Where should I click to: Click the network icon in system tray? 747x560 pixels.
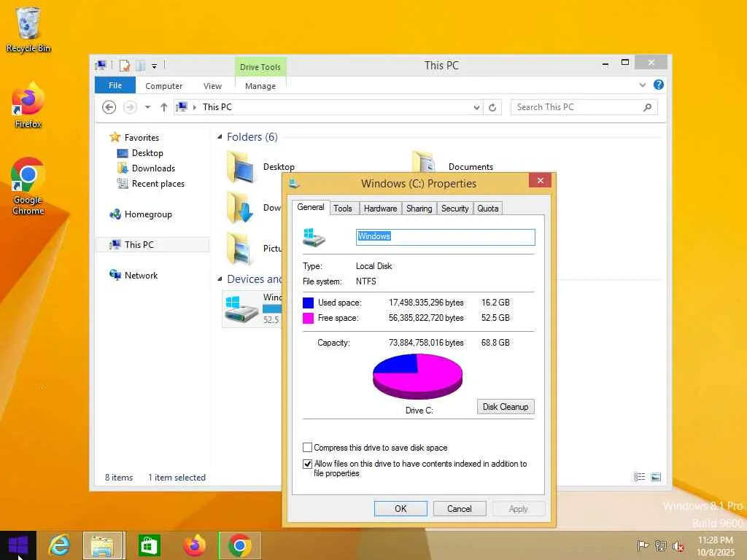coord(661,545)
